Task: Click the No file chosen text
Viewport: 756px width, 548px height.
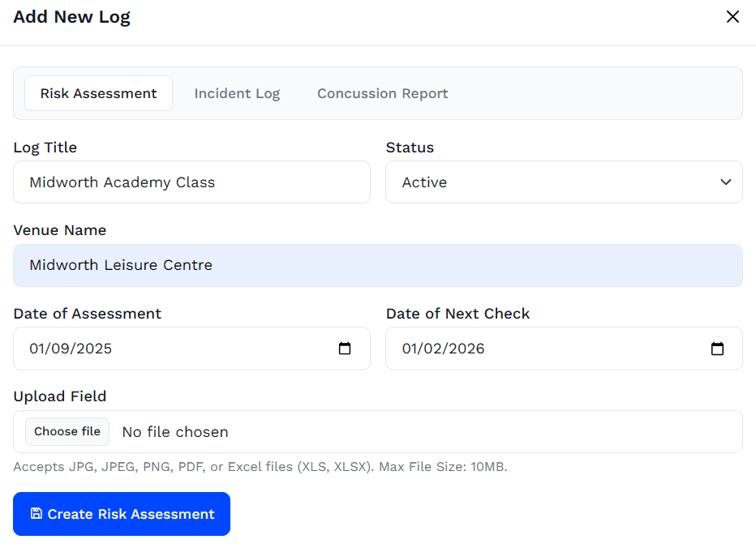Action: 175,432
